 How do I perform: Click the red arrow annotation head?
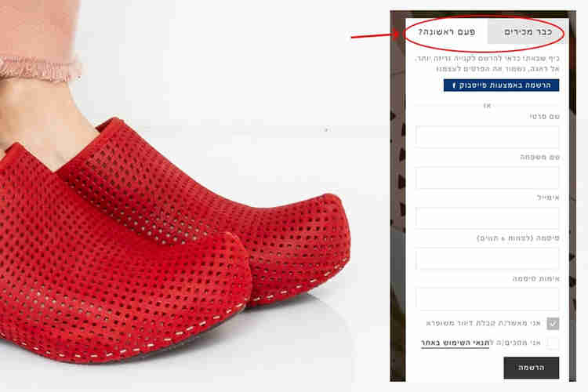pos(397,34)
